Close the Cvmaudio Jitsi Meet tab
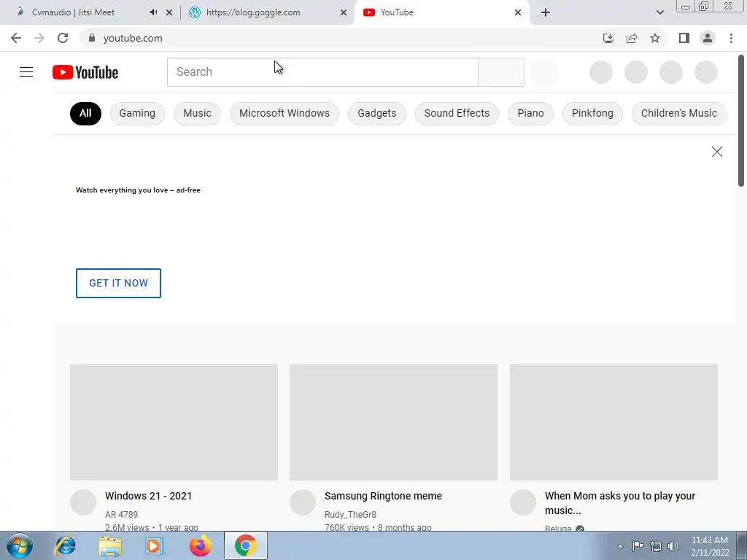Image resolution: width=747 pixels, height=560 pixels. click(x=169, y=12)
